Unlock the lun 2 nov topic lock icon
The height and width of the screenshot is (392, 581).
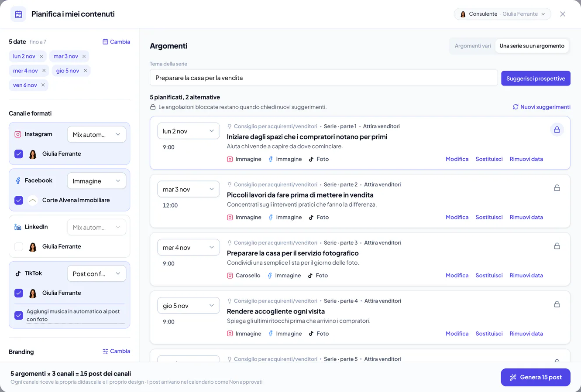[x=557, y=130]
